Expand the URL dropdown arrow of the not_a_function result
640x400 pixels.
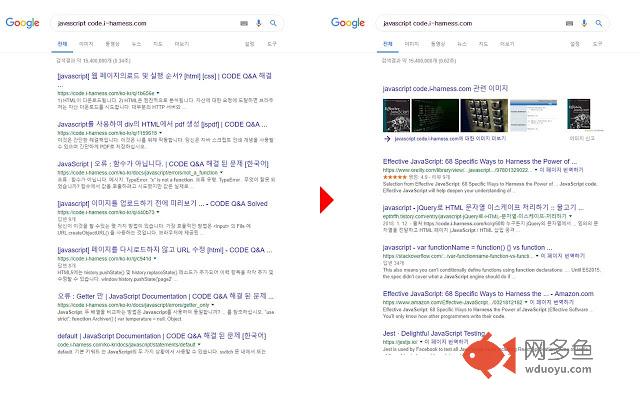pyautogui.click(x=221, y=173)
